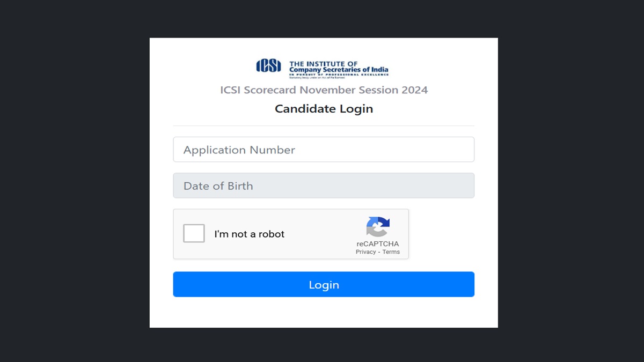Click the dark background outside the login card

click(64, 182)
